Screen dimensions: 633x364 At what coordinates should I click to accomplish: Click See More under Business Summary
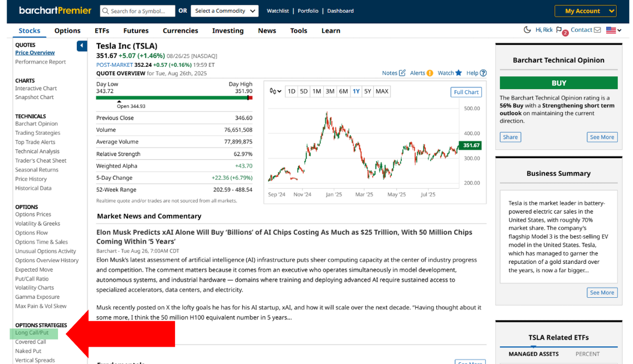(x=602, y=293)
